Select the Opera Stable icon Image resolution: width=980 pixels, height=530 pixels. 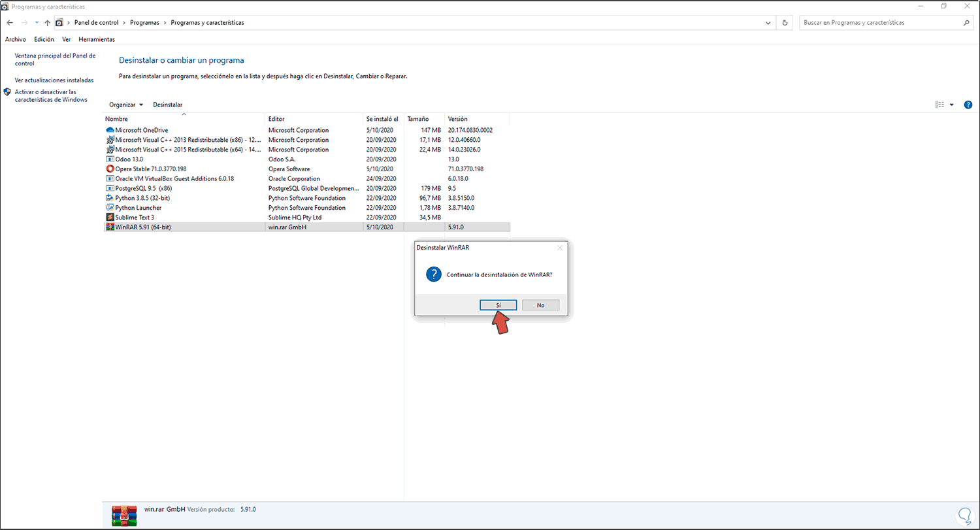(109, 169)
